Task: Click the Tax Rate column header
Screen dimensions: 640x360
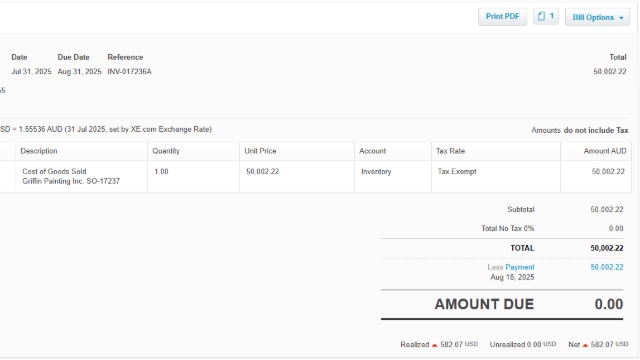Action: click(x=496, y=151)
